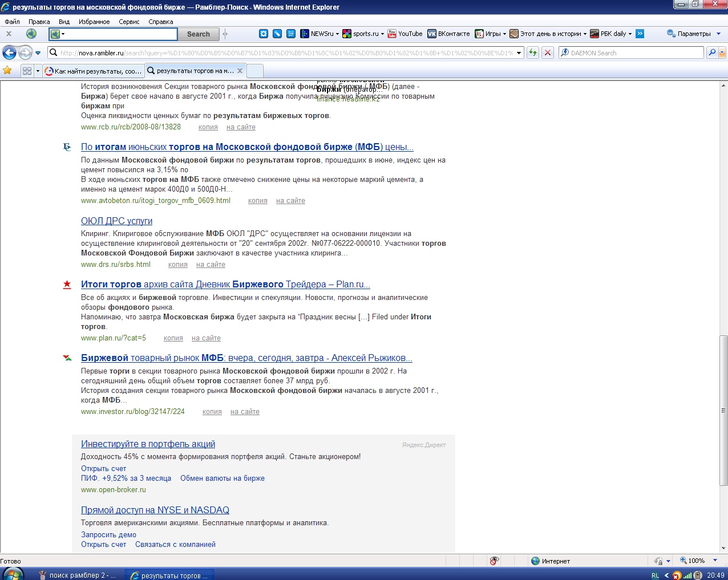The height and width of the screenshot is (580, 728).
Task: Click the www.rcb.ru/rcb/2008-08/13828 address text
Action: click(131, 127)
